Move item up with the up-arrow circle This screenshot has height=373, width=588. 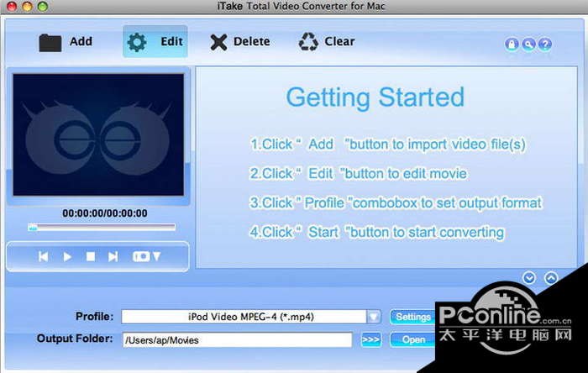coord(551,278)
